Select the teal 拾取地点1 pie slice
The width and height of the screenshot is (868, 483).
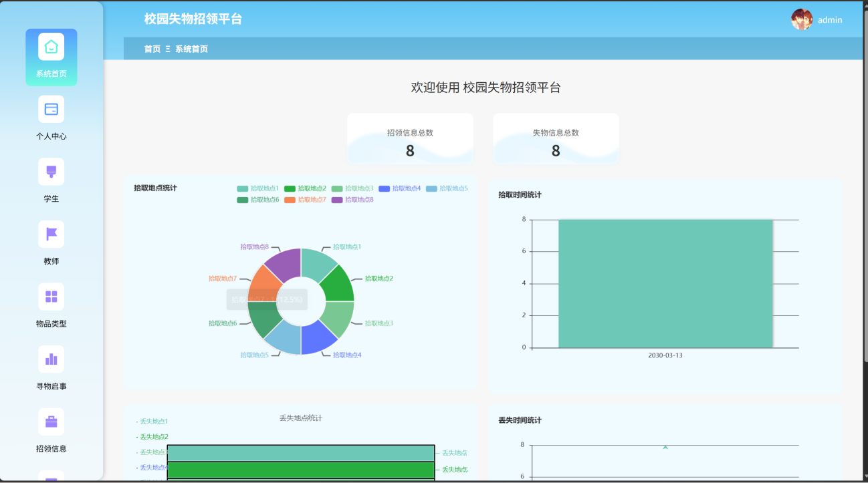(x=316, y=264)
